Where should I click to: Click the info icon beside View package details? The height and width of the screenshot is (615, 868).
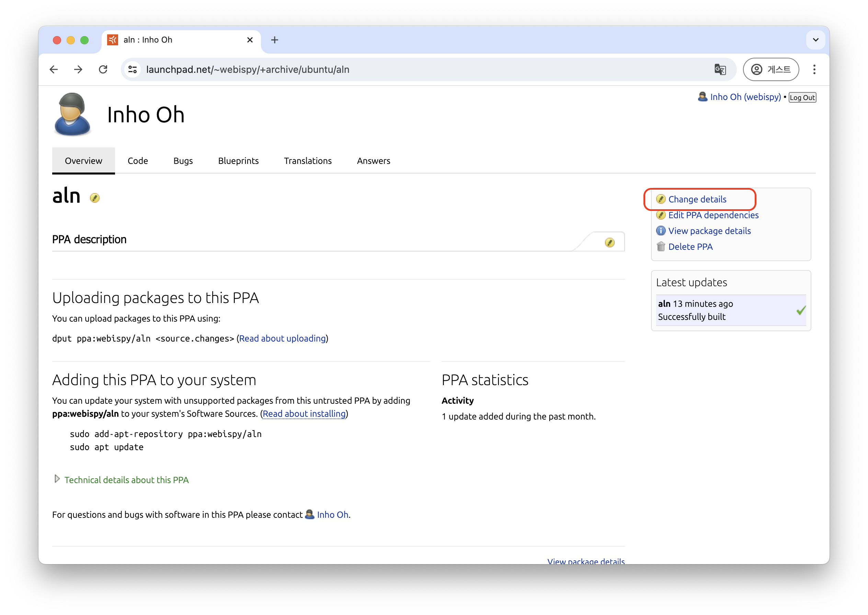660,231
